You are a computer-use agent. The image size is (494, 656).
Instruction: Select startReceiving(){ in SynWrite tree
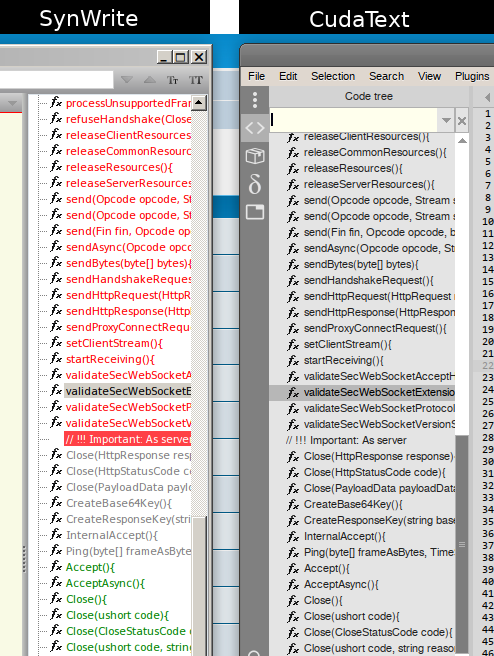tap(110, 359)
